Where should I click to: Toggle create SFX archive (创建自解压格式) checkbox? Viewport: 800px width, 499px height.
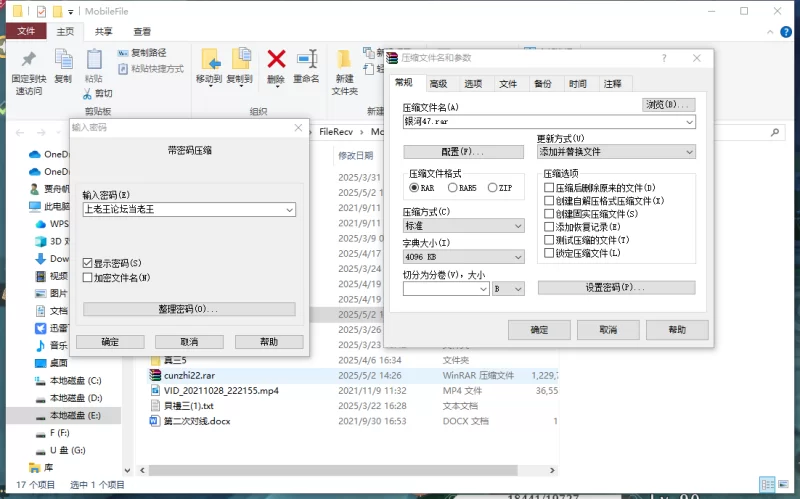pos(549,201)
